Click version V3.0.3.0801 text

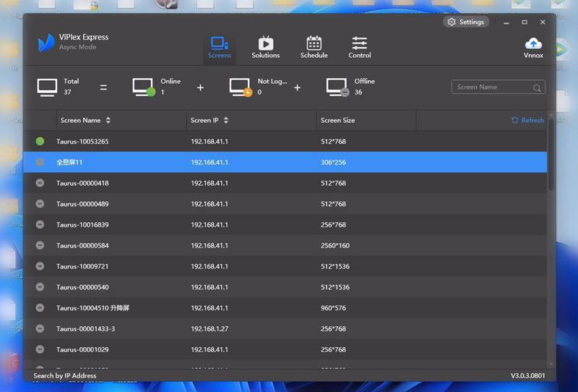coord(527,376)
